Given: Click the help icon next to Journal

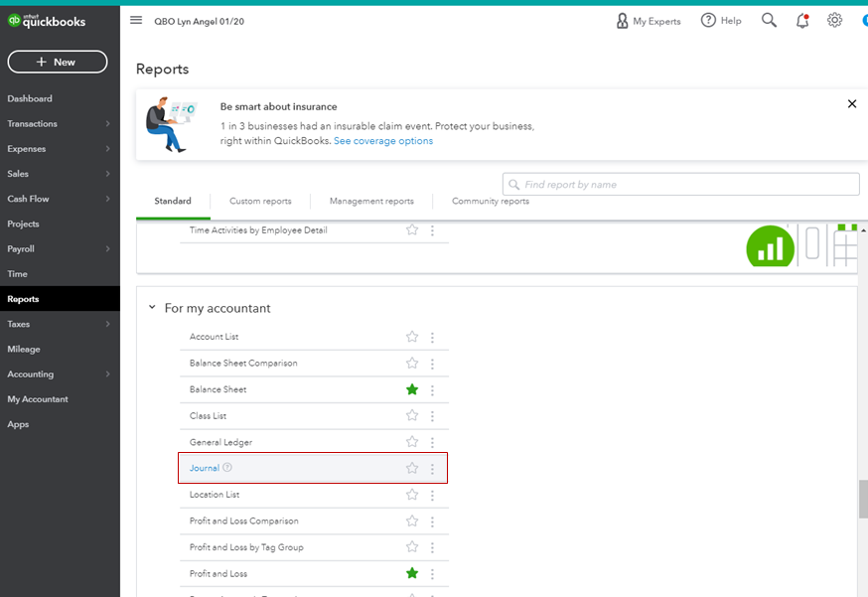Looking at the screenshot, I should 227,468.
